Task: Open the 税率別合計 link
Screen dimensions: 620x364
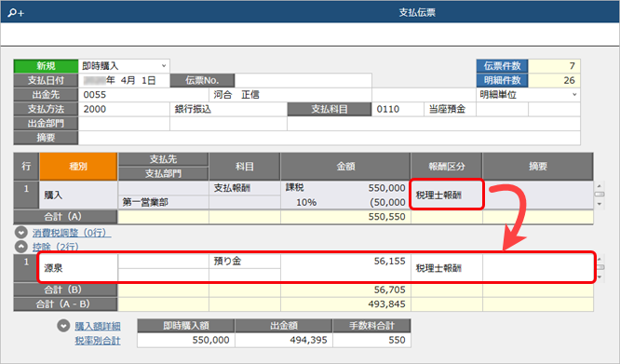Action: point(98,341)
